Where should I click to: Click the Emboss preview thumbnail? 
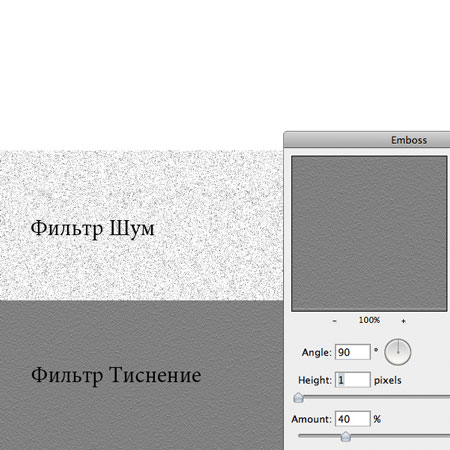click(369, 234)
